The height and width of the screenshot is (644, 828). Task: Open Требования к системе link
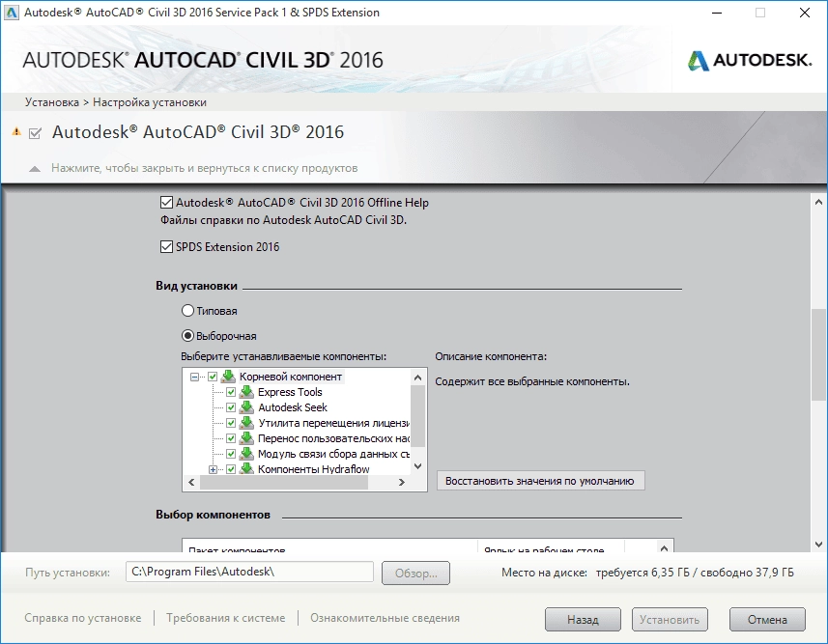coord(225,618)
